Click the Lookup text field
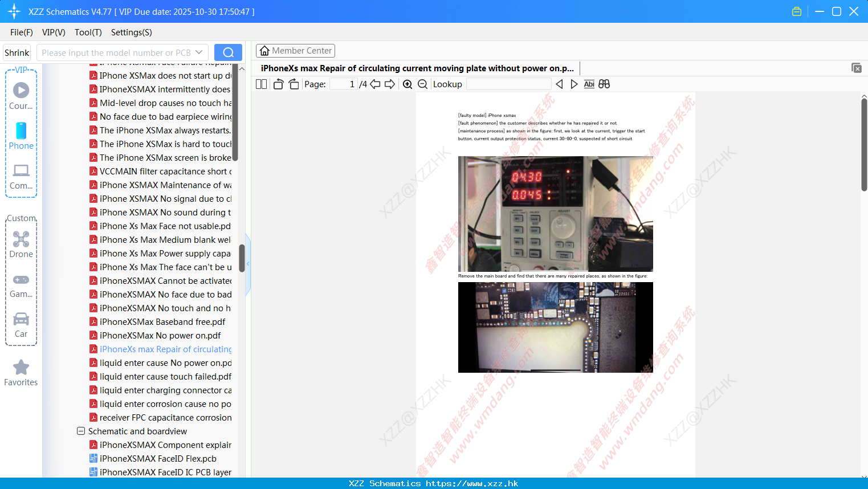Screen dimensions: 868x489 pyautogui.click(x=508, y=84)
